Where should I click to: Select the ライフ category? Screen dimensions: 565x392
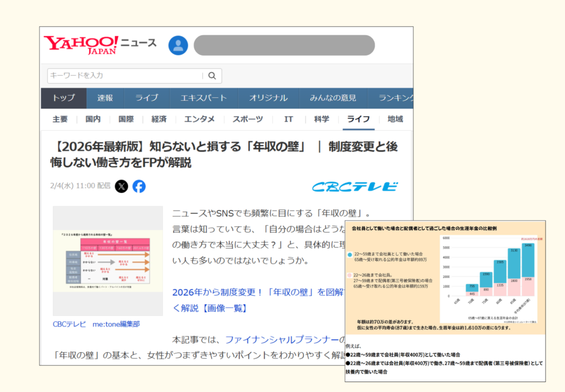point(358,119)
